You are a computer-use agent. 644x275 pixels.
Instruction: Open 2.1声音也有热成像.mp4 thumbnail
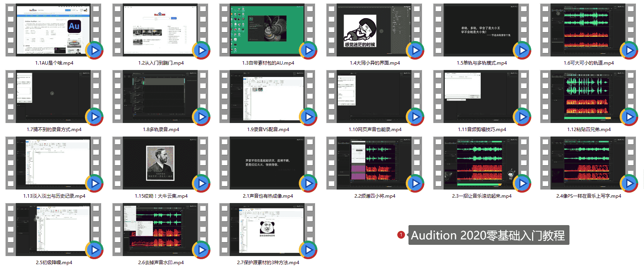[x=268, y=163]
